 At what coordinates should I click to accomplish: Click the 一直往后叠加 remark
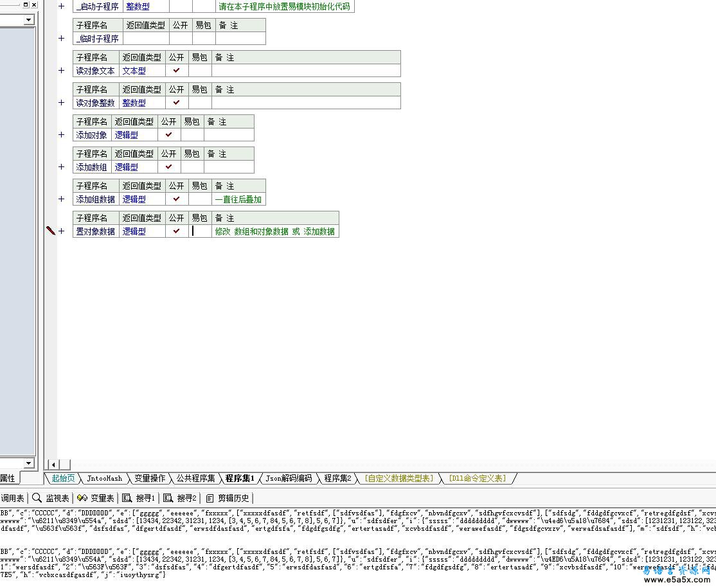pos(238,199)
